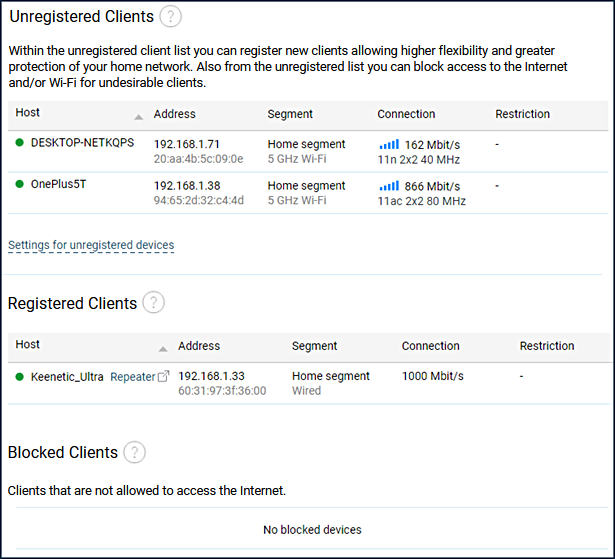Open the Repeater link for Keenetic_Ultra
The width and height of the screenshot is (615, 559).
[132, 377]
